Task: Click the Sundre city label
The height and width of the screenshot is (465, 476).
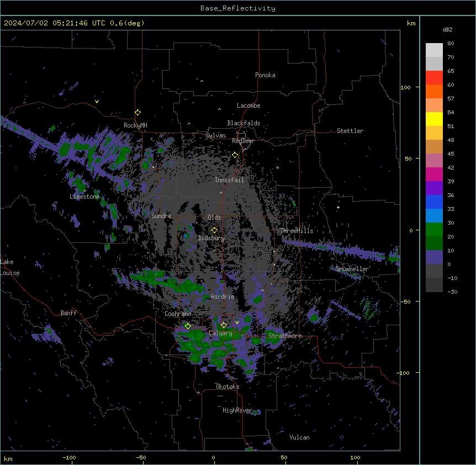Action: pos(161,216)
